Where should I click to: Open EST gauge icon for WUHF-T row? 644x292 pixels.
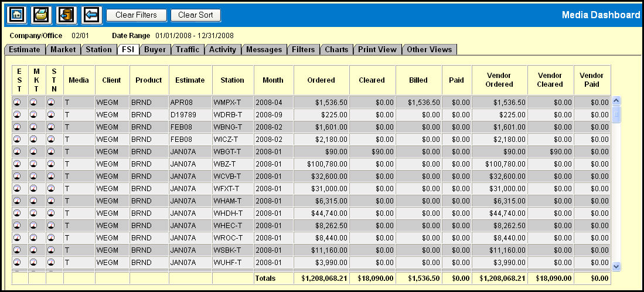pyautogui.click(x=18, y=262)
